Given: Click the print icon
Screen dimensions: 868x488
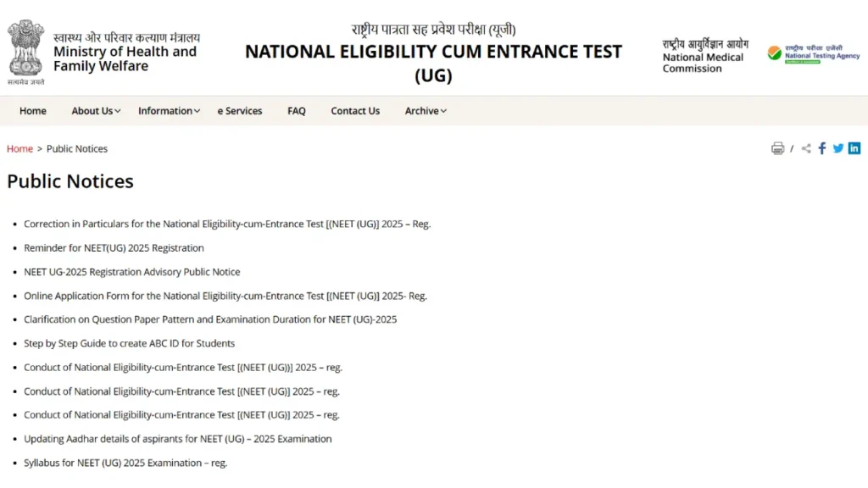Looking at the screenshot, I should click(777, 147).
